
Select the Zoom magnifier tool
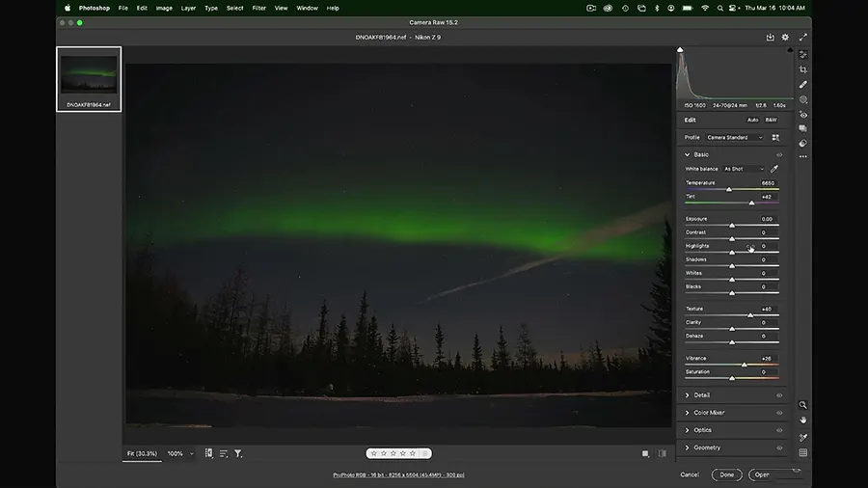[803, 405]
